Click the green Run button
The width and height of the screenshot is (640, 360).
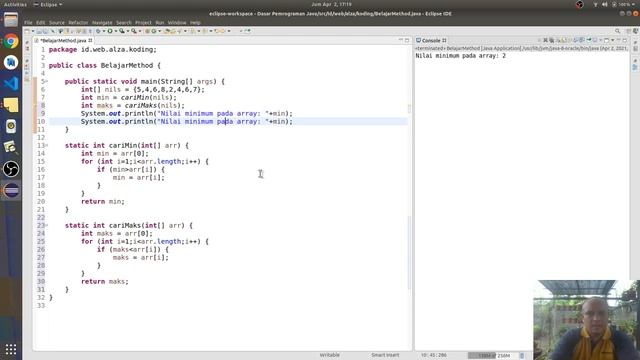(x=110, y=31)
